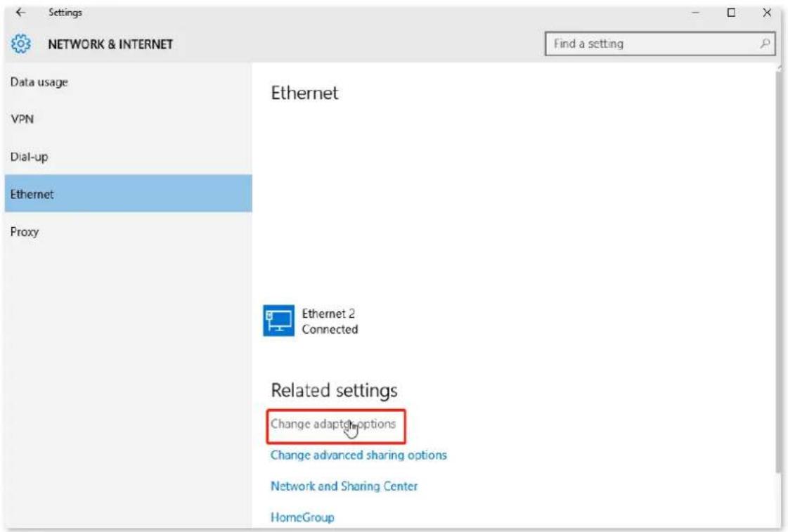Click the Settings gear icon
788x532 pixels.
(x=20, y=44)
